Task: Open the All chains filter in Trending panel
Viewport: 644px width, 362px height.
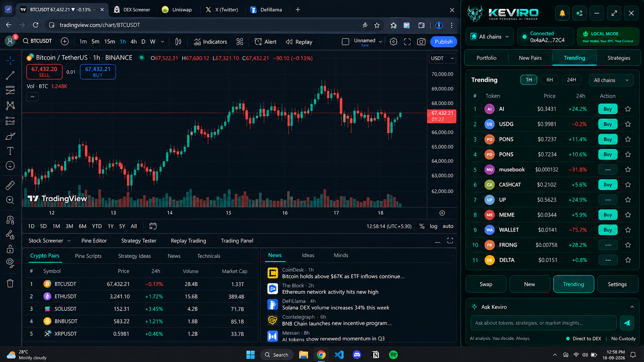Action: click(611, 80)
